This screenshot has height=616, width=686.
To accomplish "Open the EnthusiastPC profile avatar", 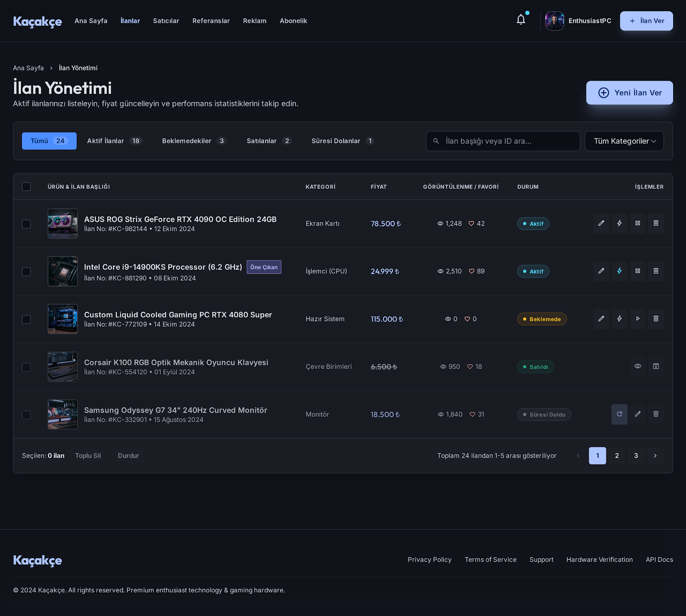I will tap(554, 21).
